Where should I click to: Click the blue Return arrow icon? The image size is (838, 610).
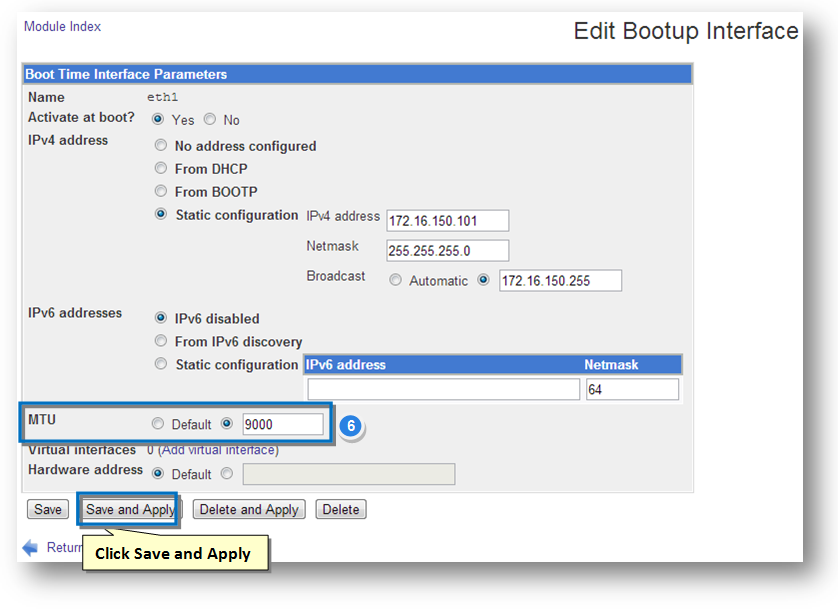pos(30,547)
